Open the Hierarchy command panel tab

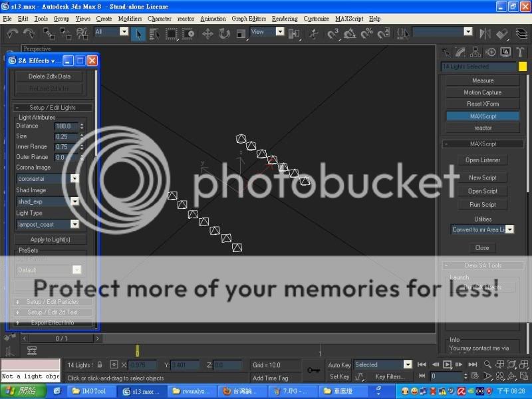pyautogui.click(x=477, y=52)
